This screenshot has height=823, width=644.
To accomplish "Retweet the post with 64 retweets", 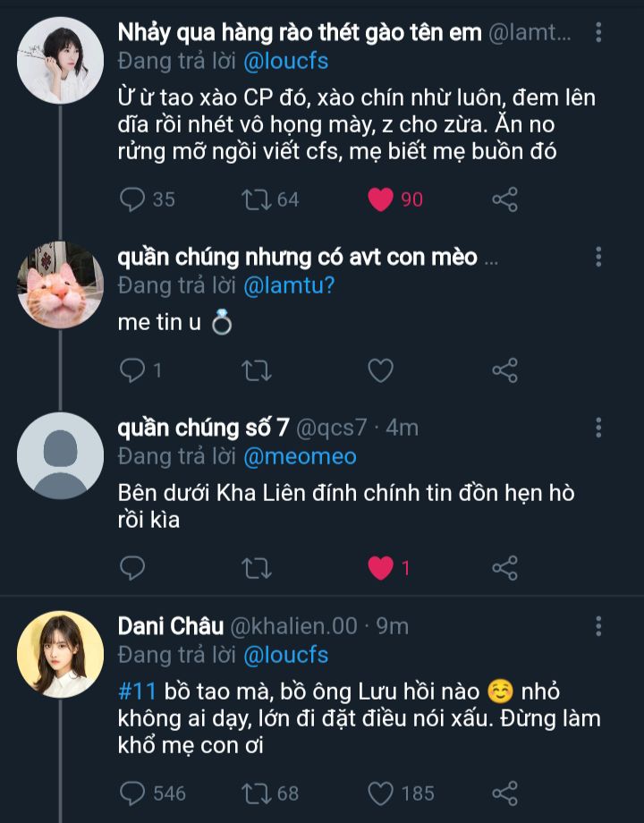I will [257, 199].
